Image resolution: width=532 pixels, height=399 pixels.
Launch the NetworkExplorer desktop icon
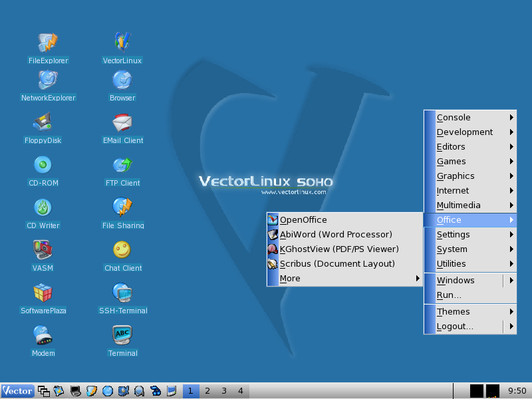pos(48,80)
